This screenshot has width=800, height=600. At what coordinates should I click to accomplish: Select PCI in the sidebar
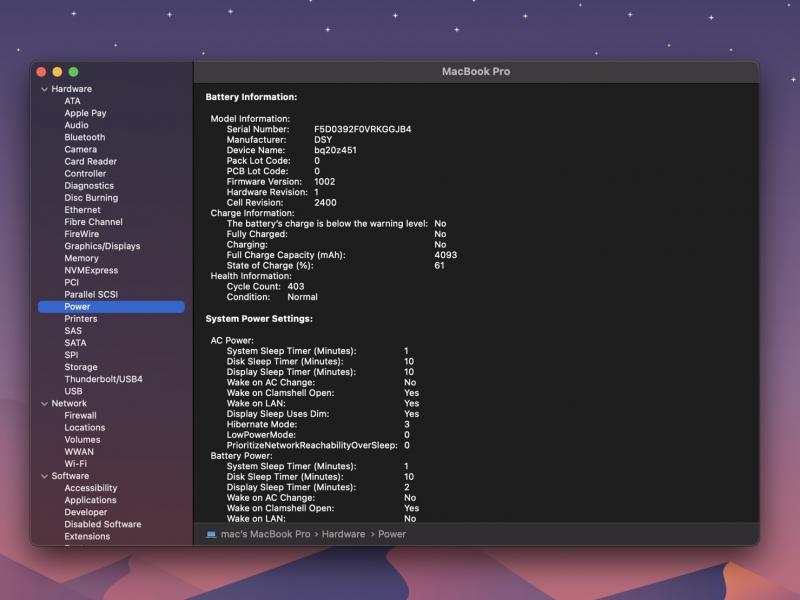click(71, 283)
